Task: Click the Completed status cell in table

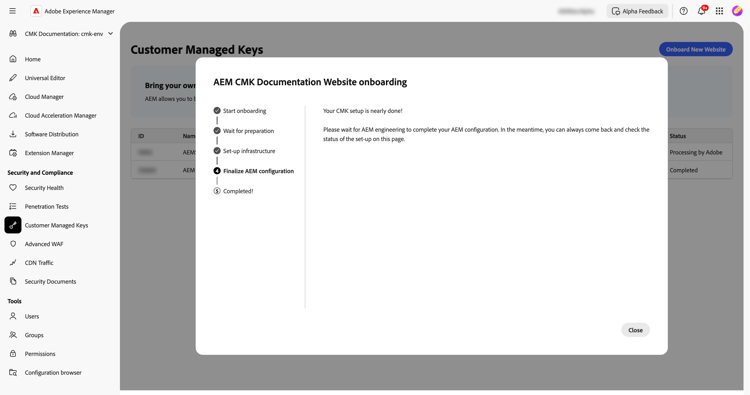Action: tap(684, 170)
